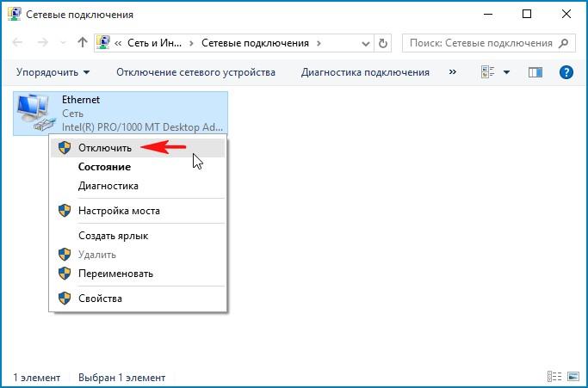Click shield icon beside "Свойства"
Screen dimensions: 588x388
(x=65, y=299)
